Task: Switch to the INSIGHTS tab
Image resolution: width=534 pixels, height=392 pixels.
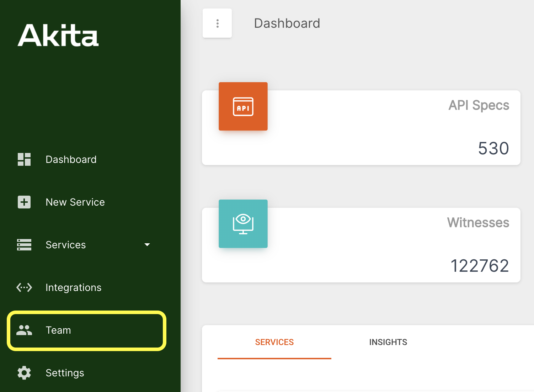Action: click(x=388, y=342)
